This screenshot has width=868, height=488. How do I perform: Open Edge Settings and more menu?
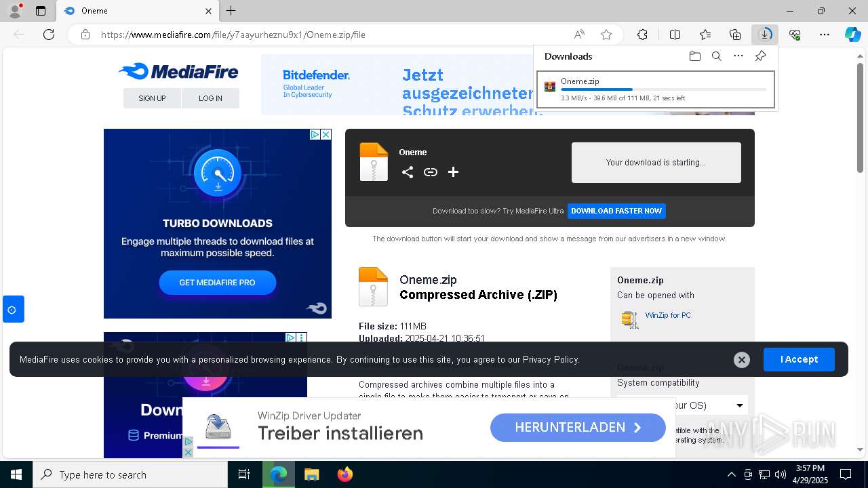click(x=825, y=35)
